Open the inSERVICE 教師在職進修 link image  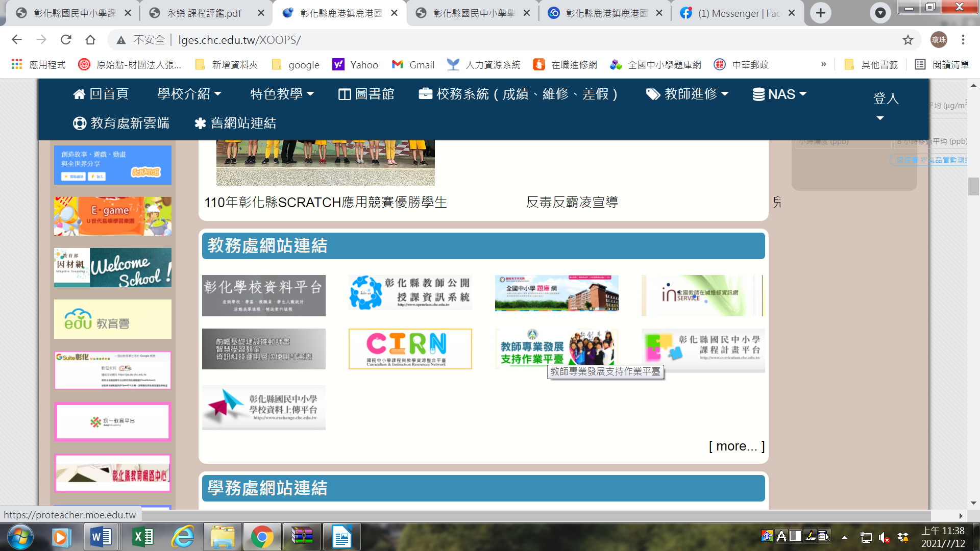click(702, 295)
